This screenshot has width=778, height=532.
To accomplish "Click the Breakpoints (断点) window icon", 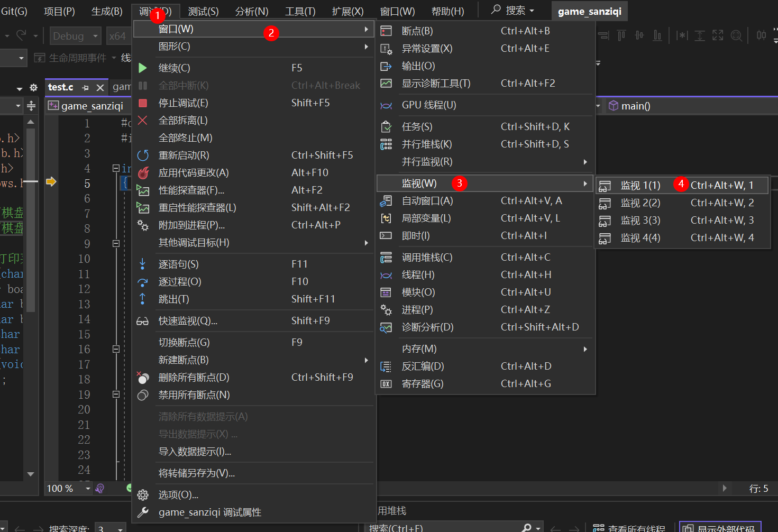I will 386,31.
